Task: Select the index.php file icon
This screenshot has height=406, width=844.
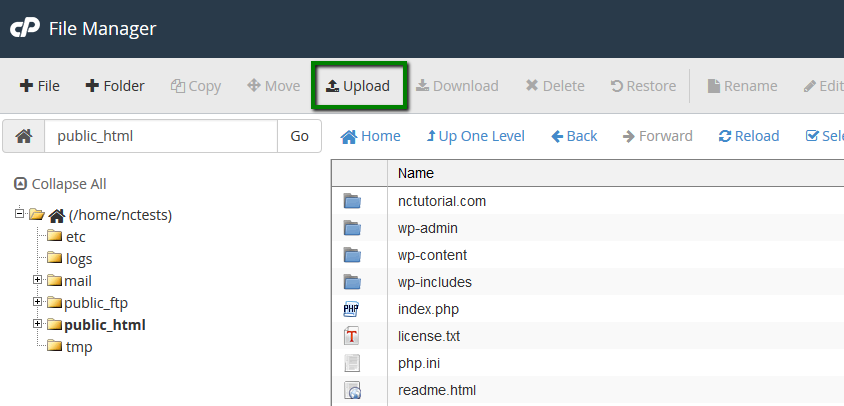Action: [352, 309]
